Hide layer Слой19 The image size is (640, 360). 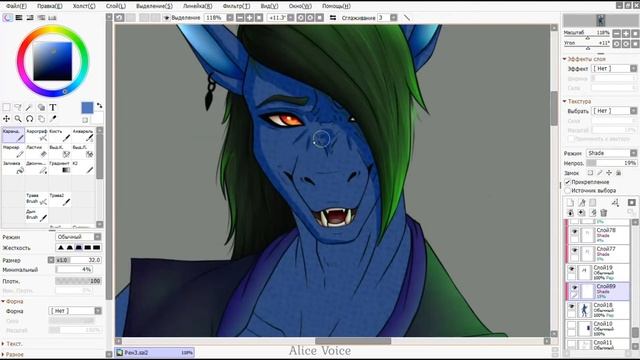pos(571,269)
